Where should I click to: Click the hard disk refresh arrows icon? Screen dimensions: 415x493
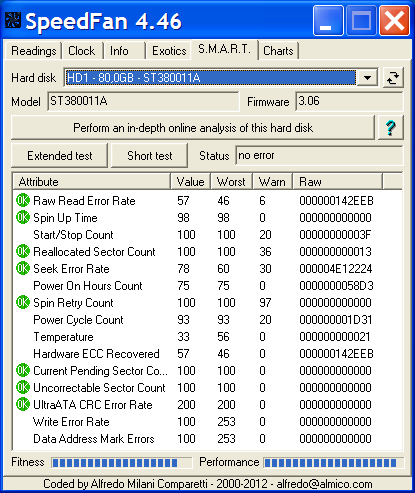[x=393, y=78]
